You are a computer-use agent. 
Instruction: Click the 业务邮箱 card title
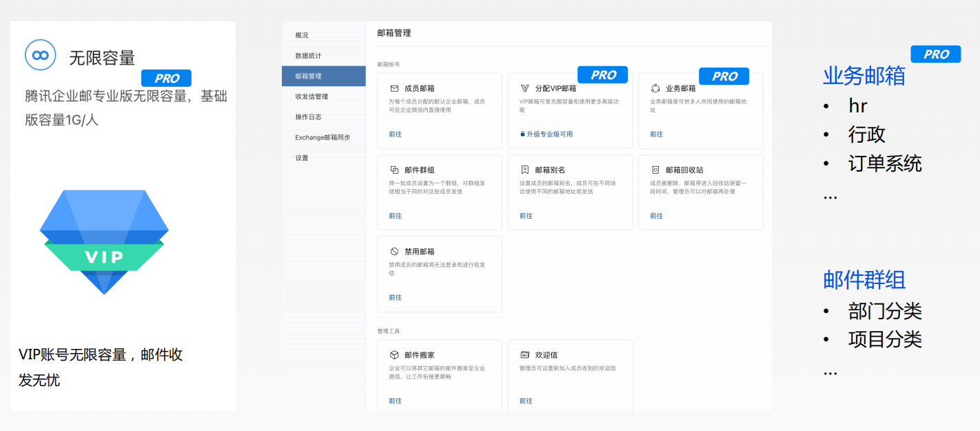coord(680,88)
